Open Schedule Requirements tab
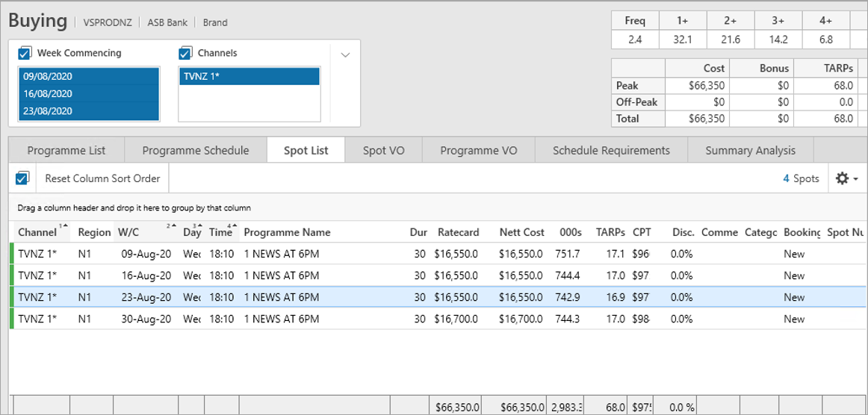 (x=611, y=151)
